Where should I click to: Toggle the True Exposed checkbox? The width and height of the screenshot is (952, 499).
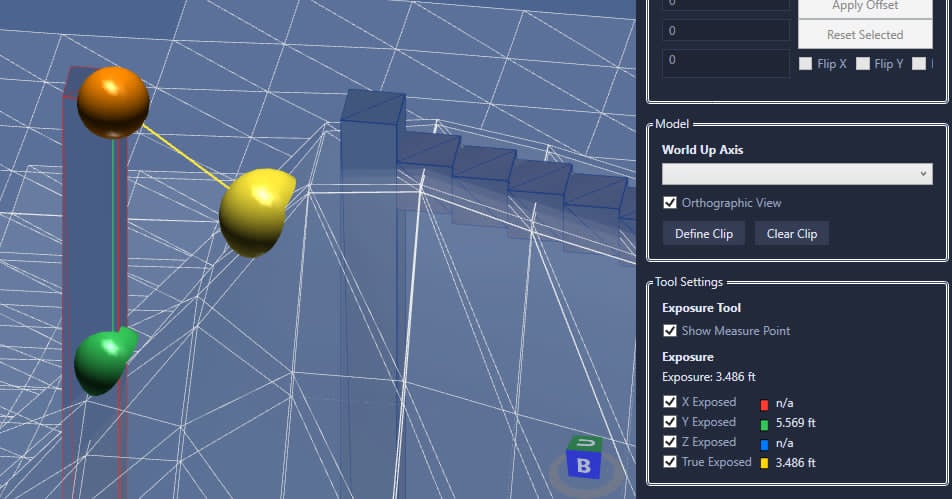pos(670,462)
